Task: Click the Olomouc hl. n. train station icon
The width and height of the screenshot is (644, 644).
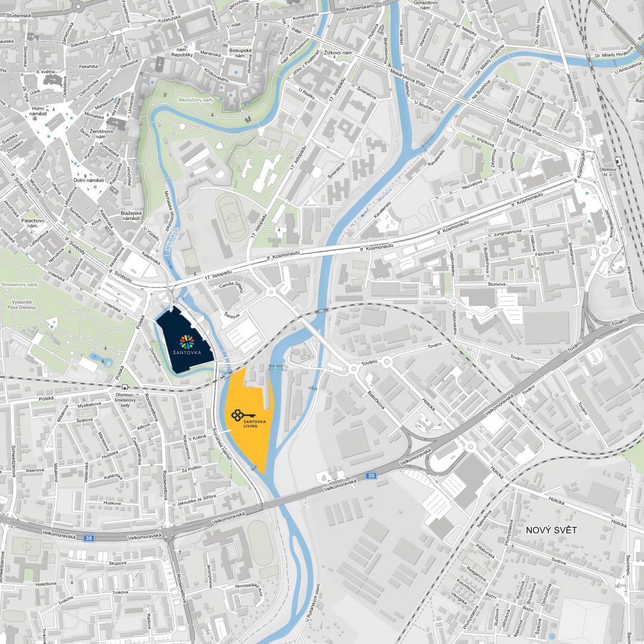Action: [618, 162]
